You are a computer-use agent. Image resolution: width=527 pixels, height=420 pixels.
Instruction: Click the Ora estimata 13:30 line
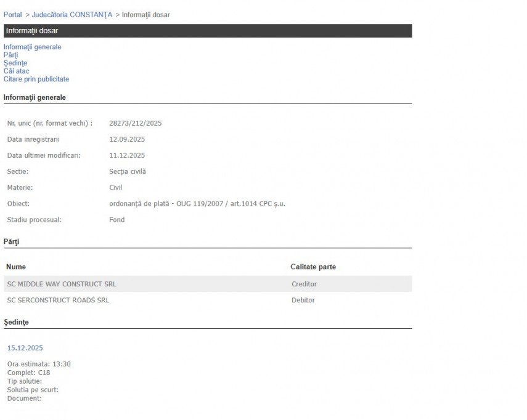point(39,364)
